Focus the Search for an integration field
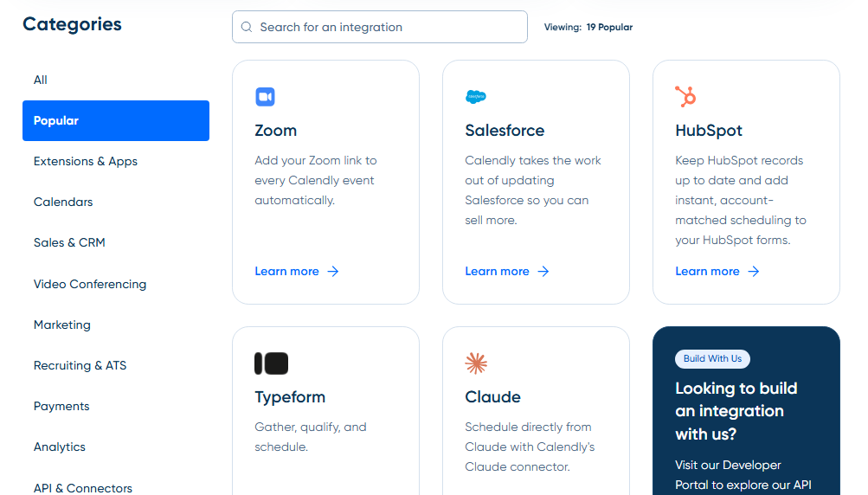Image resolution: width=868 pixels, height=495 pixels. tap(380, 27)
